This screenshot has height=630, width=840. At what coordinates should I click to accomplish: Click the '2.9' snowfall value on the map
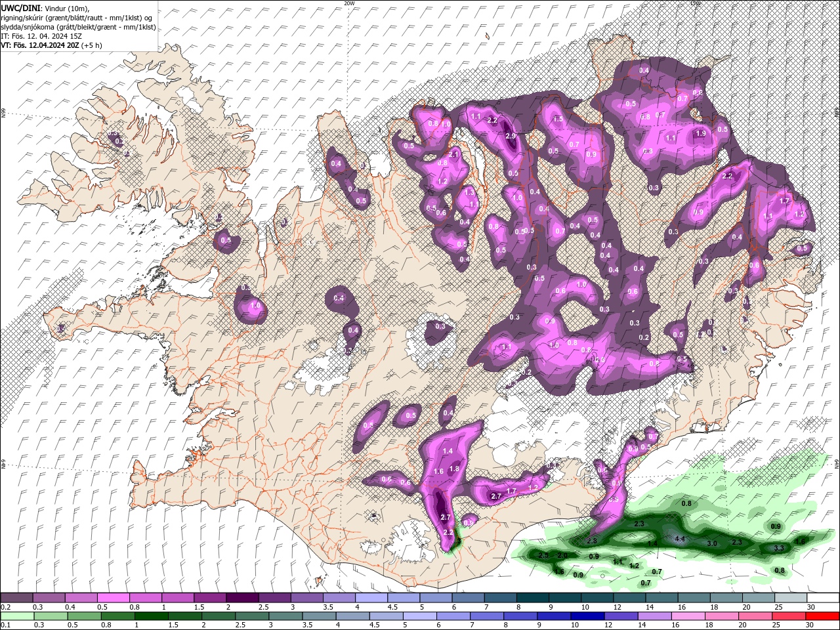(511, 136)
